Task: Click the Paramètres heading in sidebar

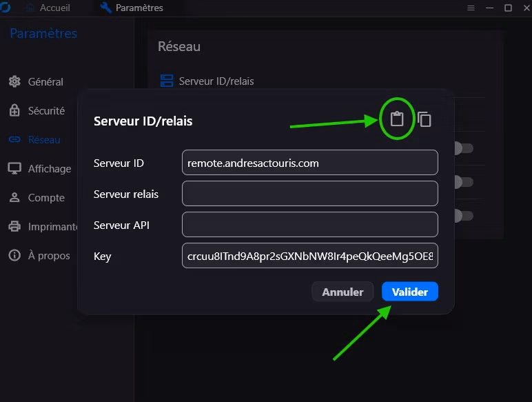Action: point(43,33)
